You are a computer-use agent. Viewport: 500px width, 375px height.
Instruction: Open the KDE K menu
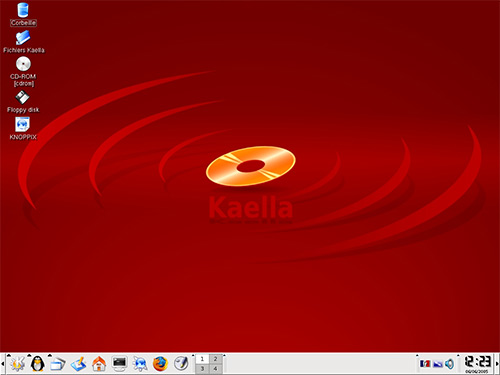(17, 363)
